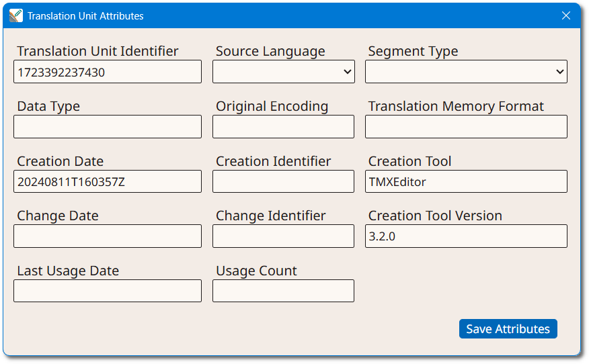Click the Original Encoding input field

click(x=283, y=126)
